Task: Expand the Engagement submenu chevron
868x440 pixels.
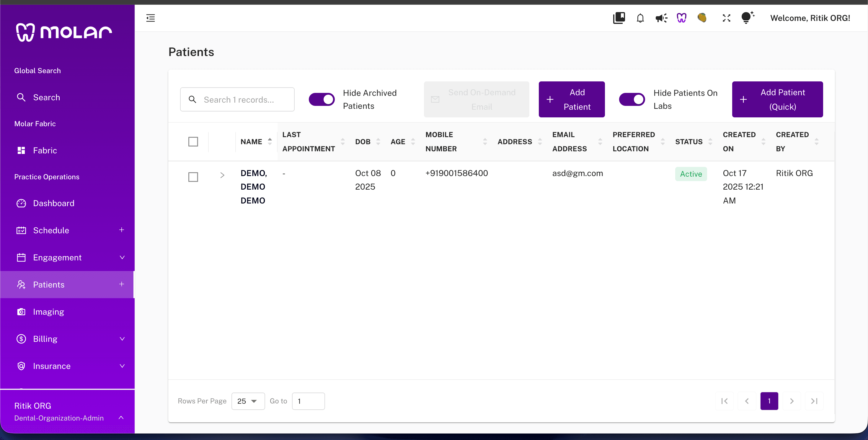Action: (x=122, y=257)
